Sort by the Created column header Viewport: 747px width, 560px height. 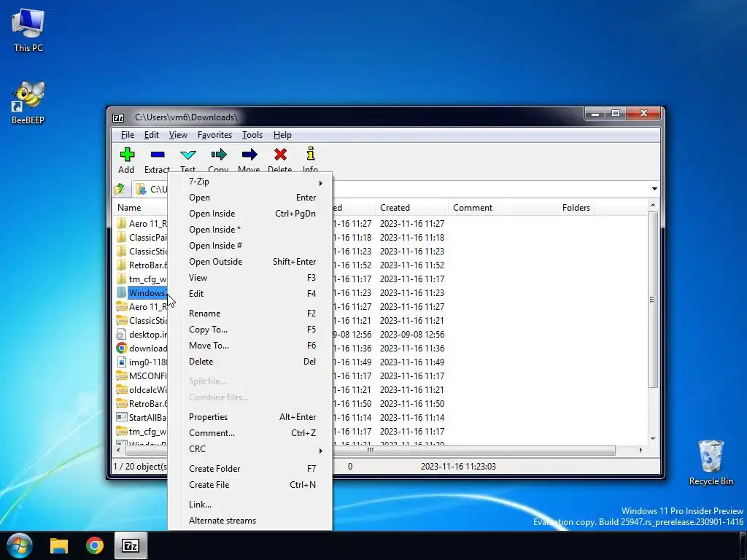click(x=411, y=208)
